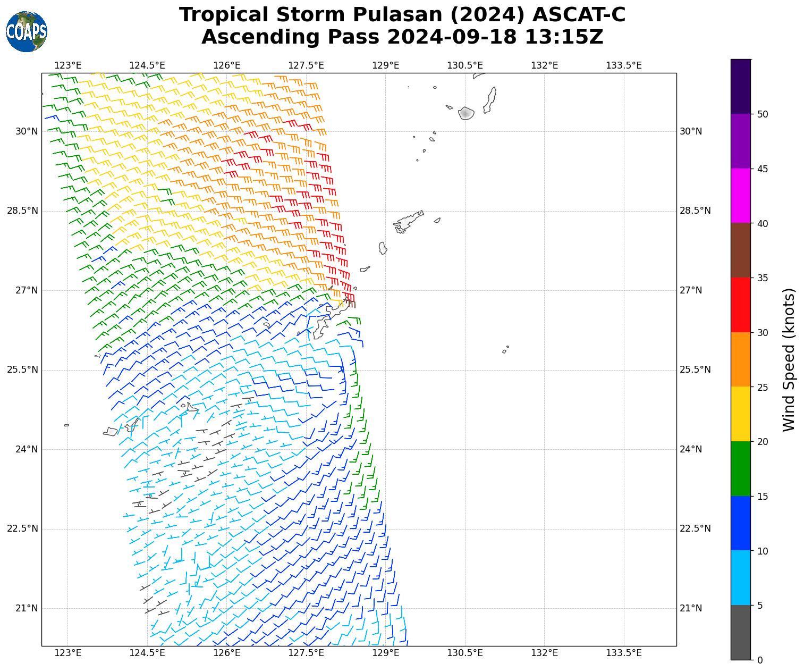Click the 126°E label on the top axis

point(226,65)
